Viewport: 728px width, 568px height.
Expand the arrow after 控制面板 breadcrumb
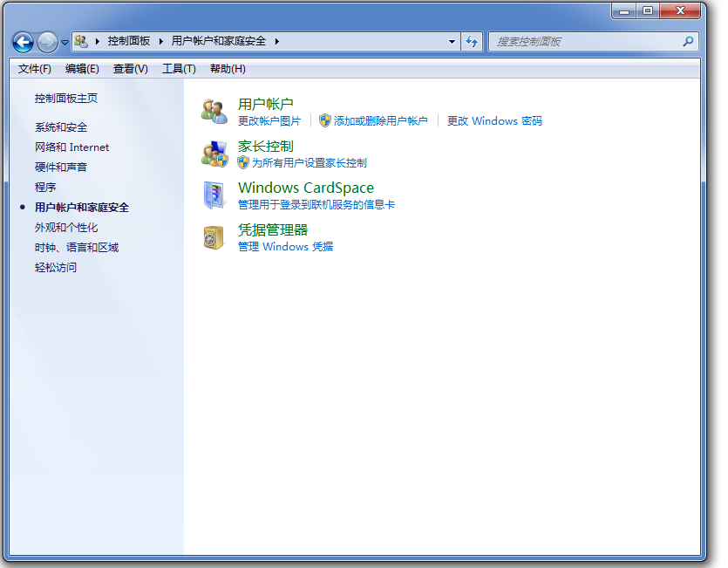[161, 41]
